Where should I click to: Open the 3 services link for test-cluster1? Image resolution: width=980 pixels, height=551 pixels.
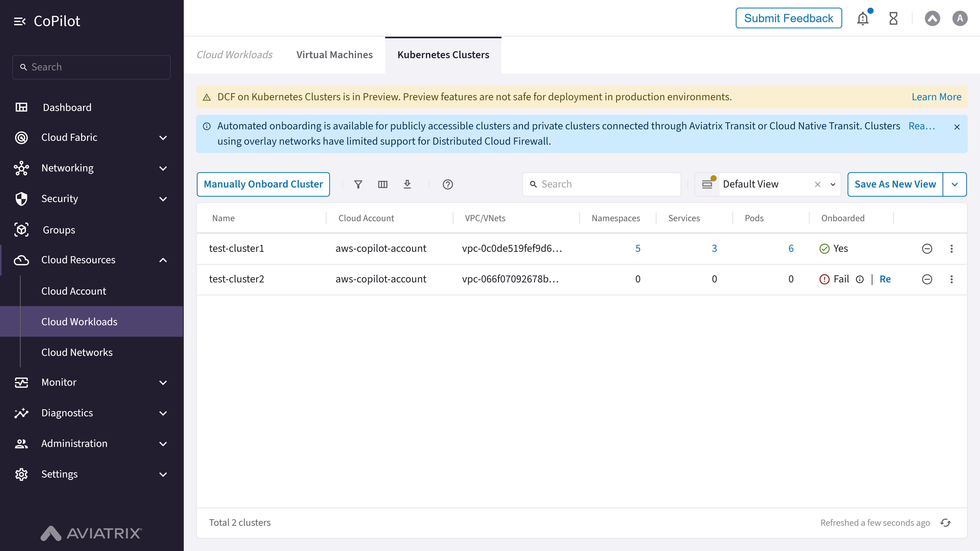pos(715,249)
